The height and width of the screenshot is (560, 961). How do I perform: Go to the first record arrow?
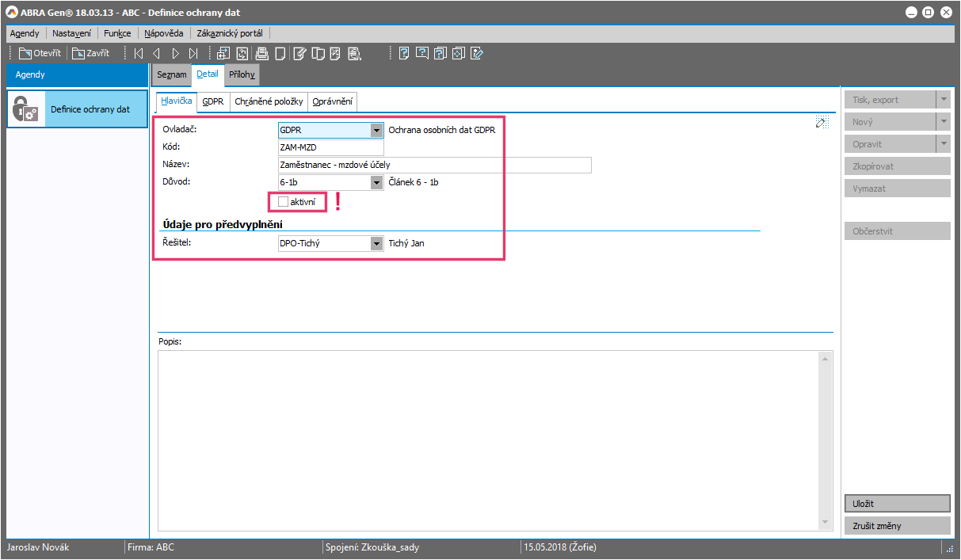[139, 54]
